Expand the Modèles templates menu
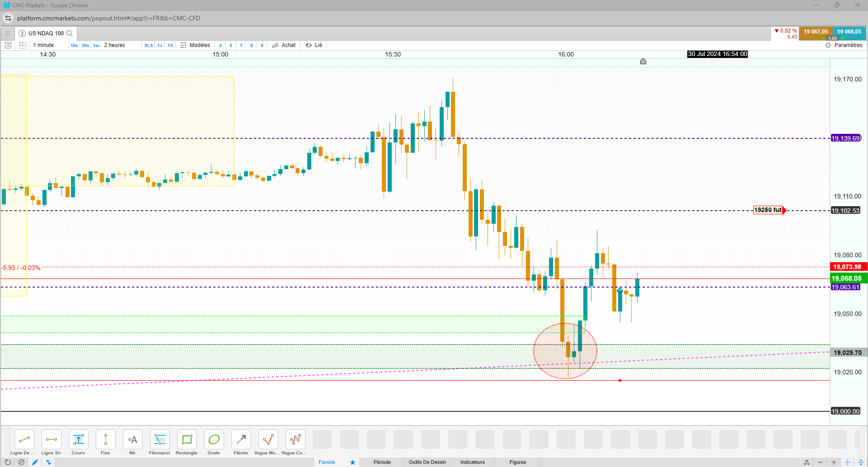 [x=195, y=45]
